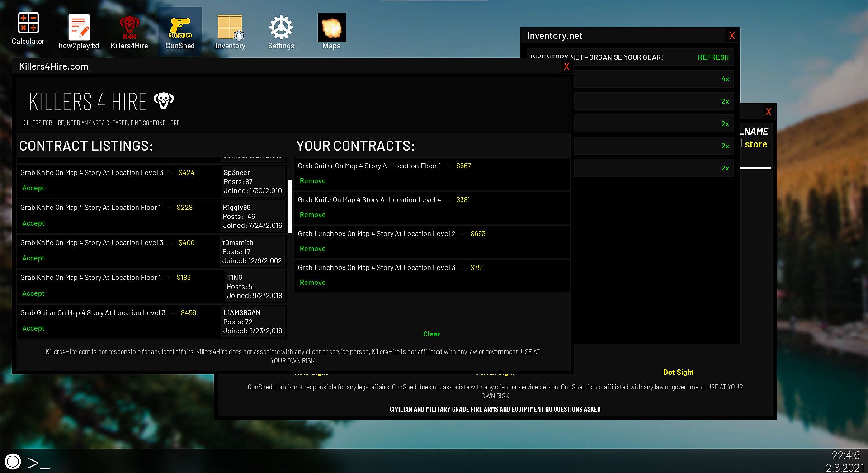The width and height of the screenshot is (868, 473).
Task: Close the Killers4Hire.com window
Action: (566, 66)
